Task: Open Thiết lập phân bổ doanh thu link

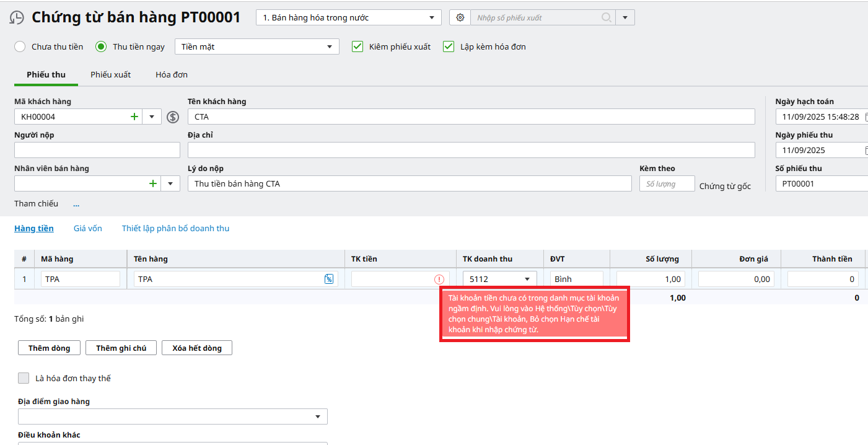Action: [x=175, y=229]
